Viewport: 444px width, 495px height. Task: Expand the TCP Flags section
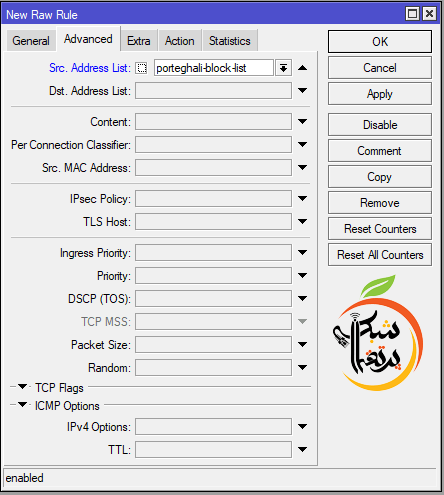coord(22,387)
